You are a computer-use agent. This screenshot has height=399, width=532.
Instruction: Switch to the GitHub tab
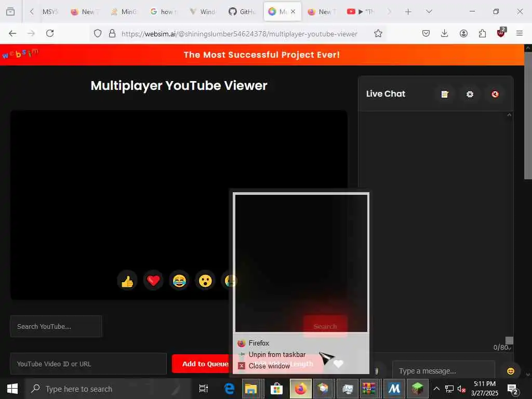242,12
